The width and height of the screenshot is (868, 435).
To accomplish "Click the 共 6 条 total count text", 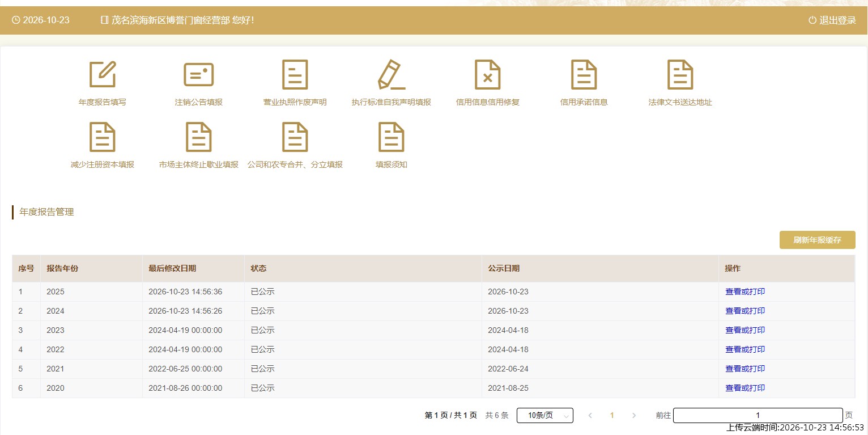I will (x=497, y=416).
